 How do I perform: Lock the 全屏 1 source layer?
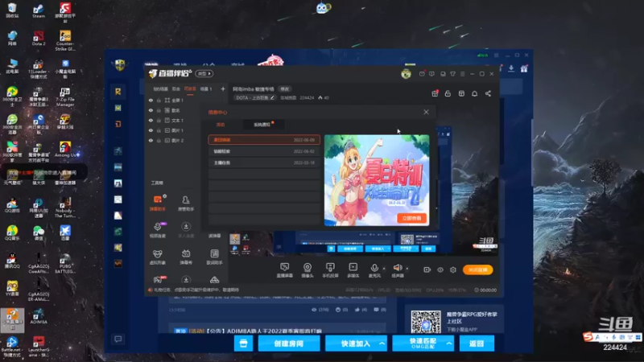(x=159, y=100)
